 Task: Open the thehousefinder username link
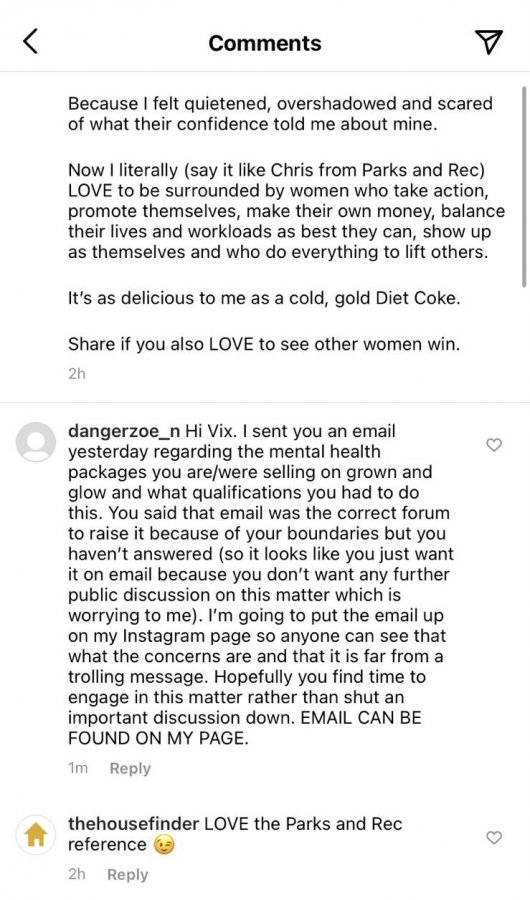tap(133, 824)
